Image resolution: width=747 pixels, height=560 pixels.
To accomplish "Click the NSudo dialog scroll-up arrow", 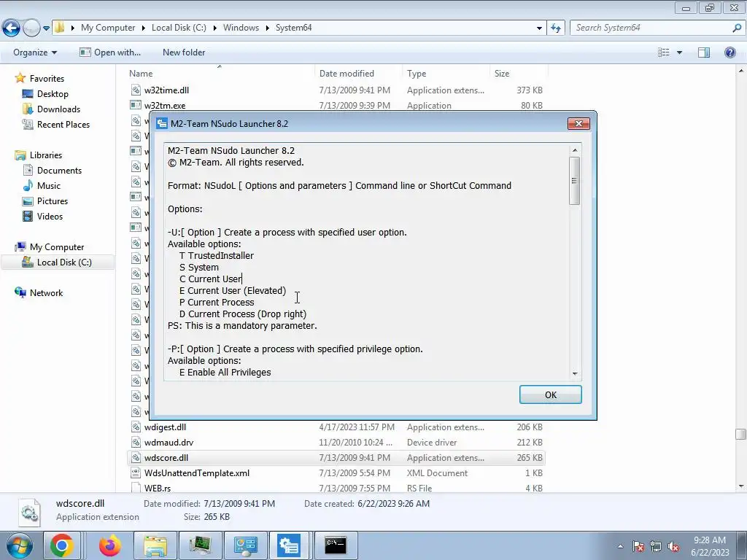I will 575,150.
